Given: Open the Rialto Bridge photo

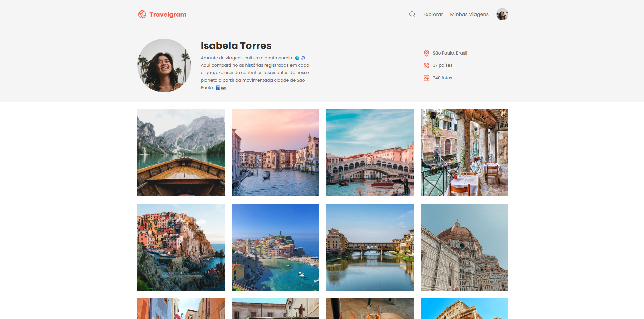Looking at the screenshot, I should pos(370,153).
